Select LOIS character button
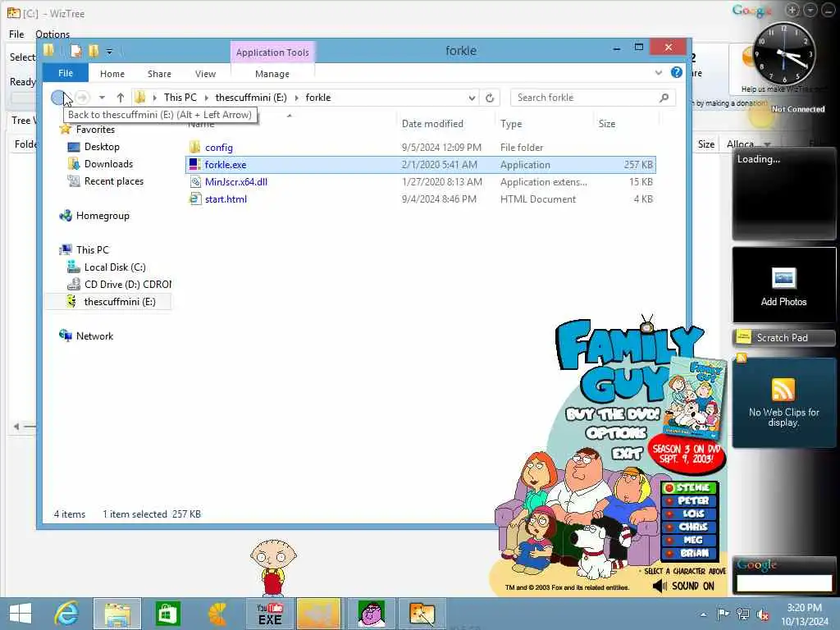The image size is (840, 630). click(x=689, y=514)
